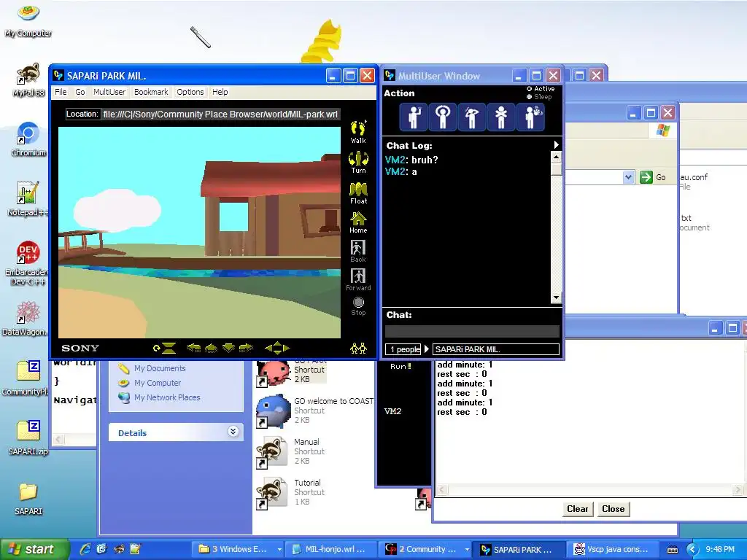
Task: Open the MultiUser menu
Action: pyautogui.click(x=109, y=92)
